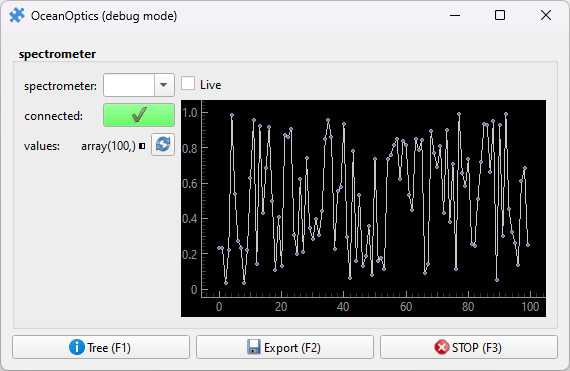
Task: Open the spectrometer dropdown arrow
Action: pyautogui.click(x=164, y=85)
